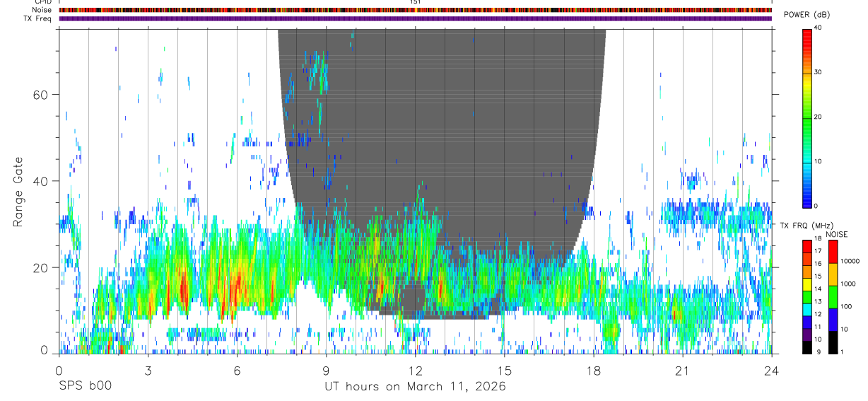This screenshot has height=401, width=868.
Task: Click the 0 hour tick on UT axis
Action: [59, 370]
